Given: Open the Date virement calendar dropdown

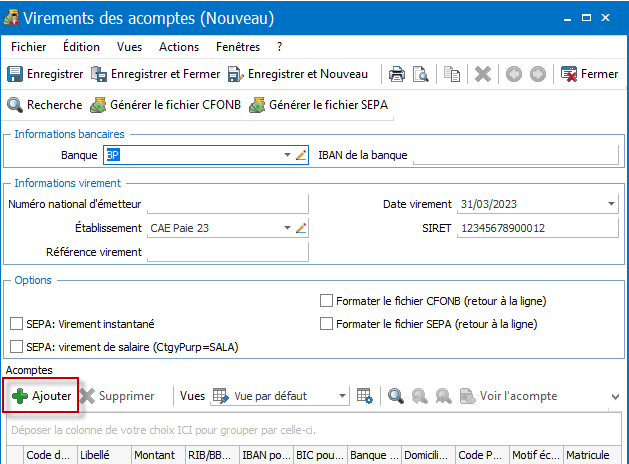Looking at the screenshot, I should [x=611, y=204].
